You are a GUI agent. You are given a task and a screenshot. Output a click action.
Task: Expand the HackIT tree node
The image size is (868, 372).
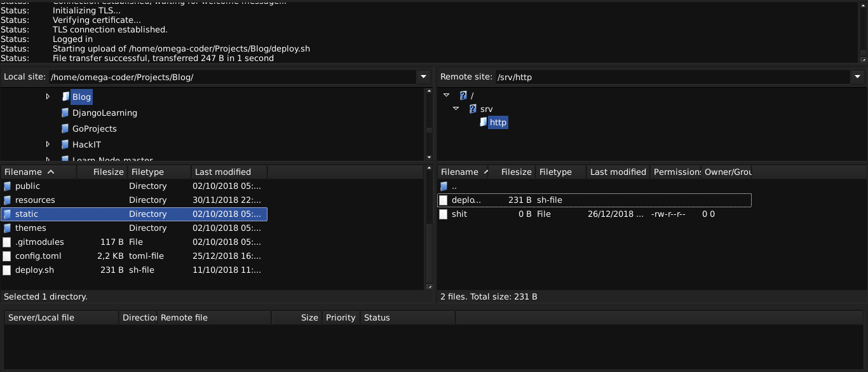coord(48,144)
